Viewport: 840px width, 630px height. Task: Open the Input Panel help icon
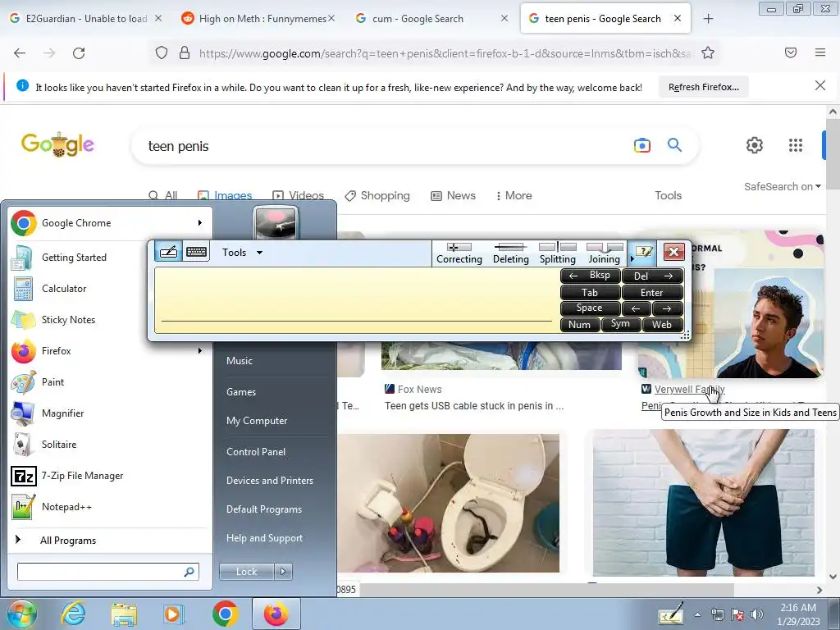(x=645, y=252)
